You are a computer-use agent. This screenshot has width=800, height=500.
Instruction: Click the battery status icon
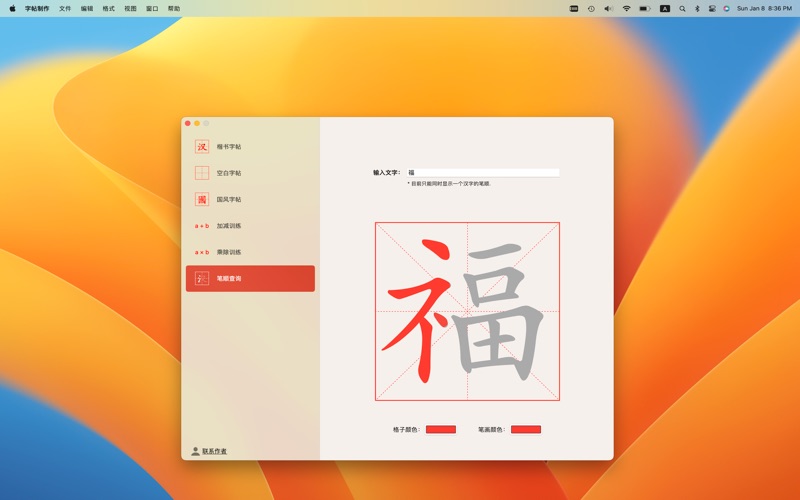click(645, 8)
